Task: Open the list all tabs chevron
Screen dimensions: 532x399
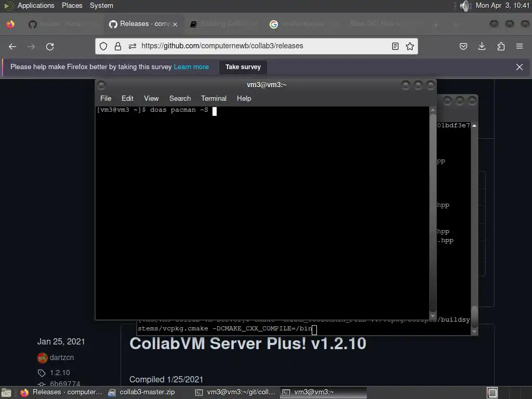Action: pos(456,24)
